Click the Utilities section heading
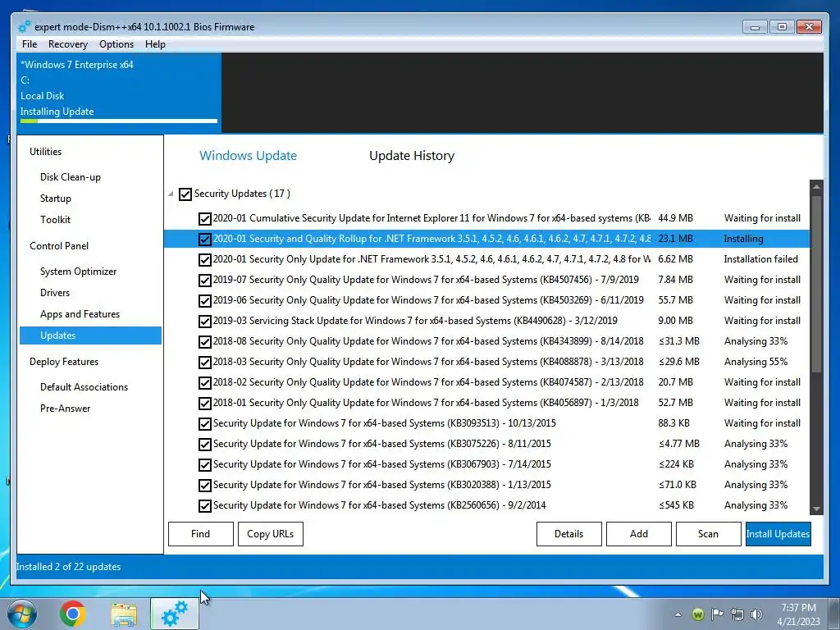840x630 pixels. click(x=46, y=152)
